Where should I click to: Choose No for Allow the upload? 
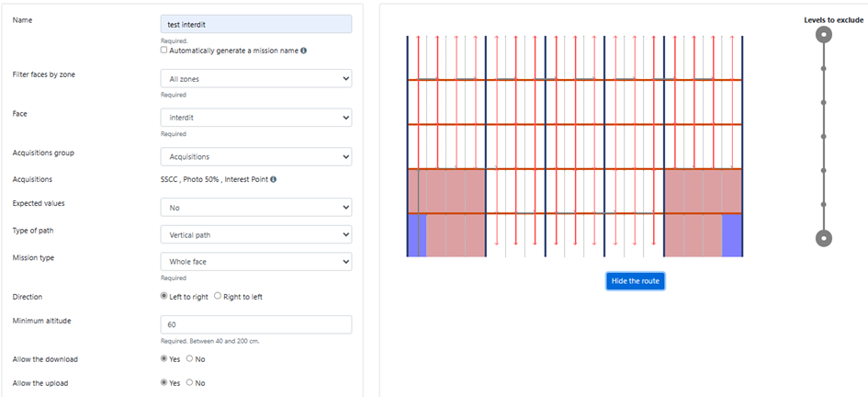click(x=190, y=383)
